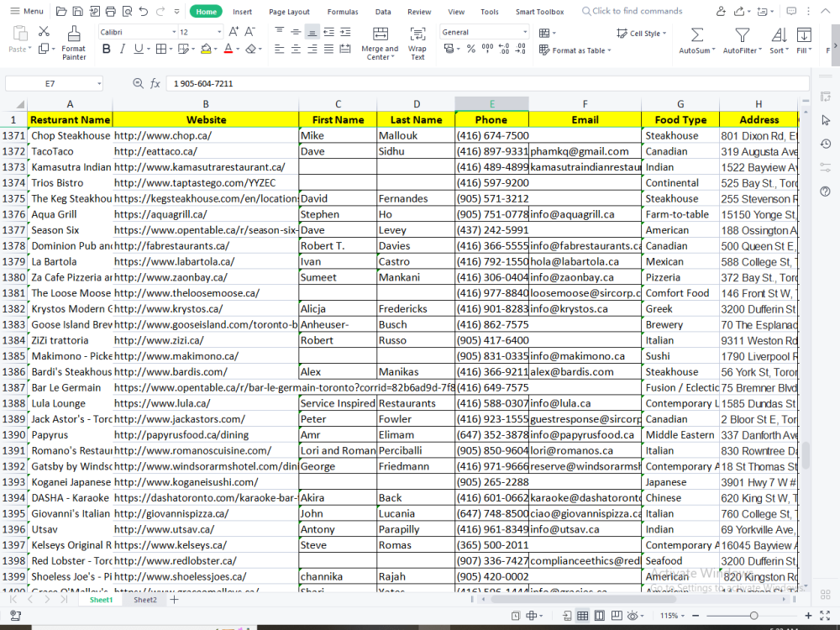This screenshot has width=840, height=630.
Task: Center align text horizontally
Action: tap(296, 50)
